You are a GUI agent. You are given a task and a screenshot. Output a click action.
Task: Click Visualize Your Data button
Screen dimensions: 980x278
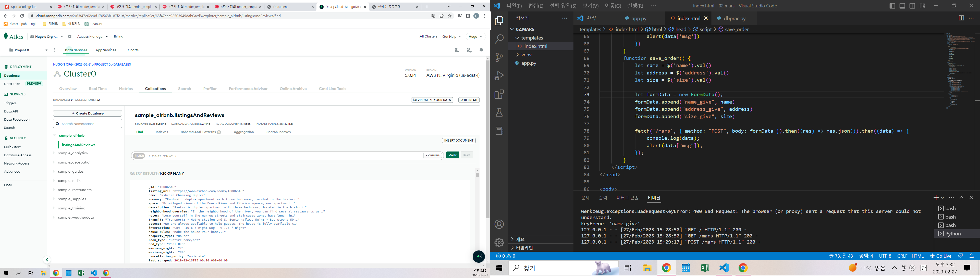point(432,100)
